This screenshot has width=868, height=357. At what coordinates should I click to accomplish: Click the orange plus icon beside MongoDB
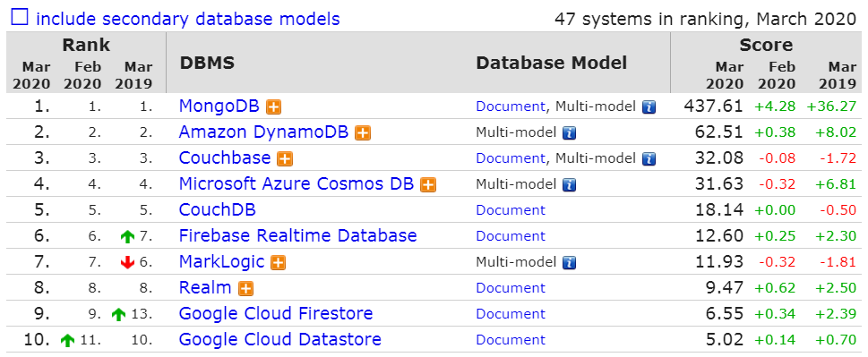273,107
